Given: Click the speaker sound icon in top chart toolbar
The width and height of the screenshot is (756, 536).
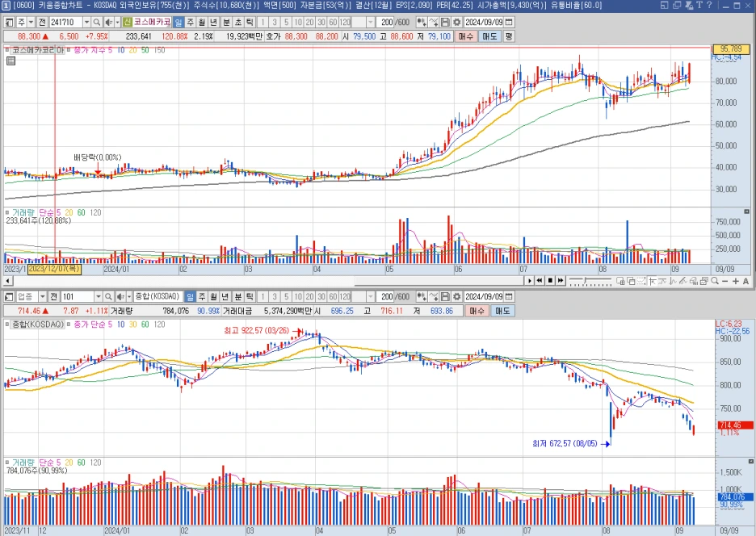Looking at the screenshot, I should [x=109, y=22].
